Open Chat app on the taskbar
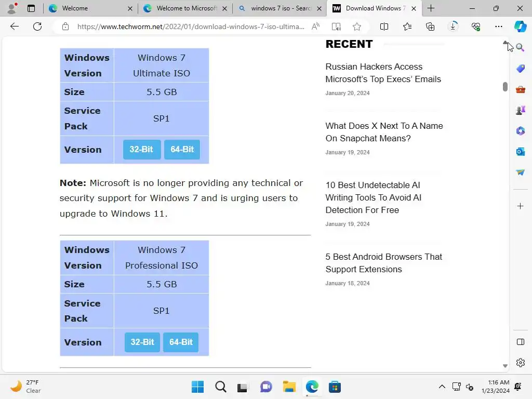Viewport: 532px width, 399px height. 266,387
